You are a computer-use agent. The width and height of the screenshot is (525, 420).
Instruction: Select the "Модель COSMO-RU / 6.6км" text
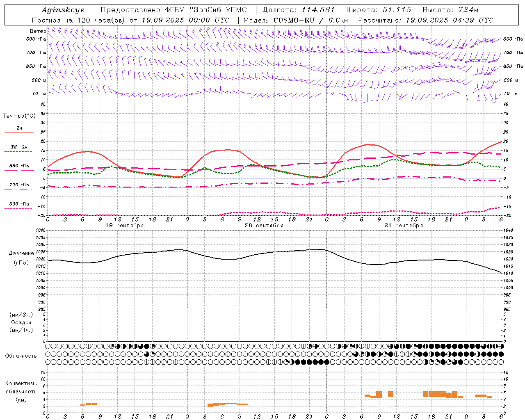(295, 20)
